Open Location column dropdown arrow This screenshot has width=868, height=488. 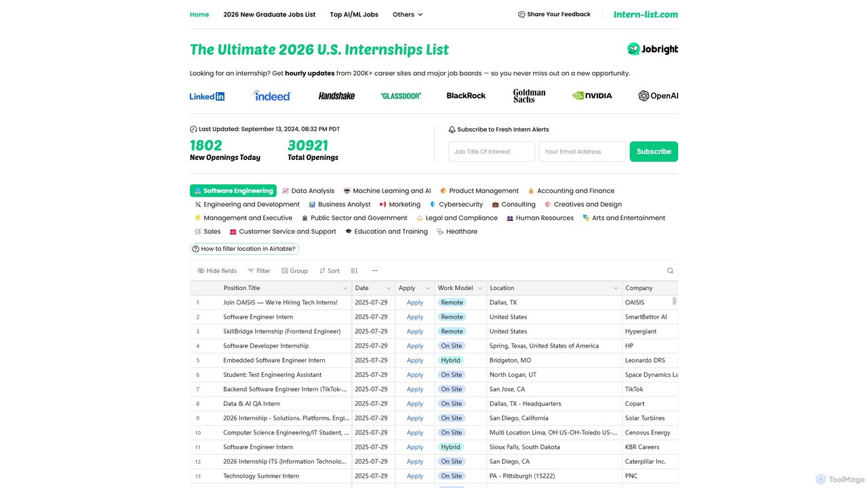tap(616, 288)
